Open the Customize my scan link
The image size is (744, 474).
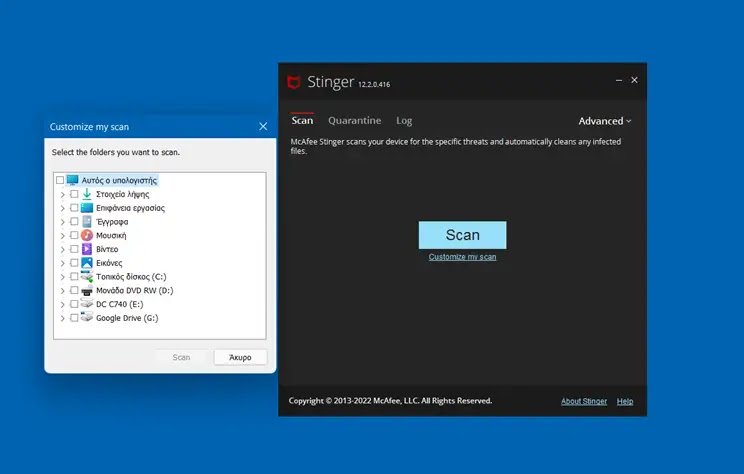click(462, 257)
